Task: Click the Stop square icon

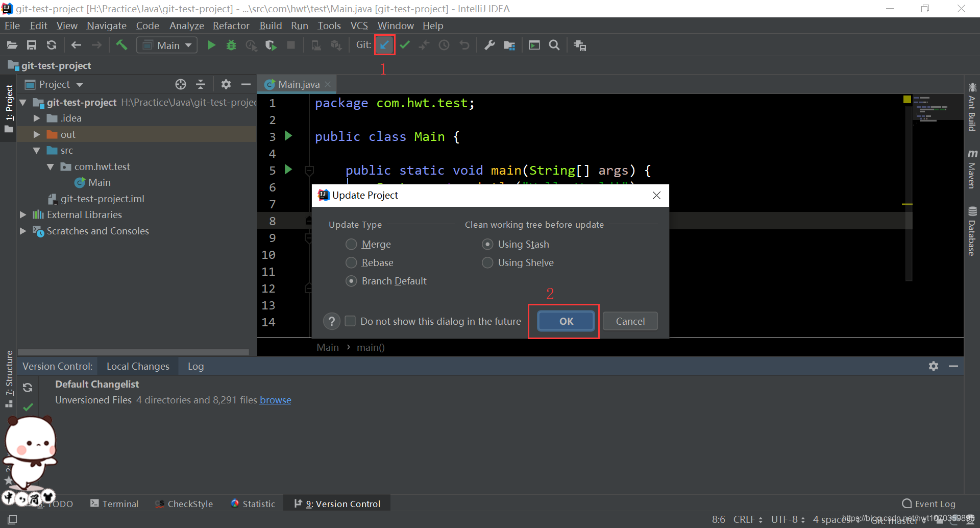Action: point(291,45)
